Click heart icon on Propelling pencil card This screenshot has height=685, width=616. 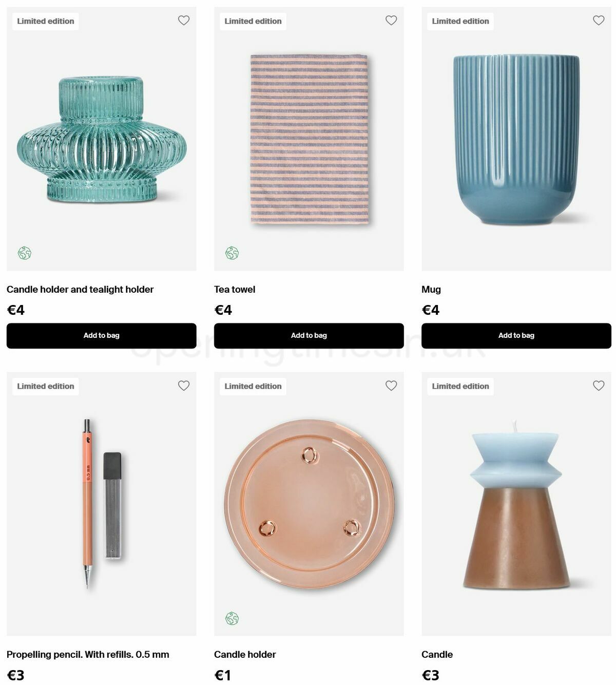184,386
